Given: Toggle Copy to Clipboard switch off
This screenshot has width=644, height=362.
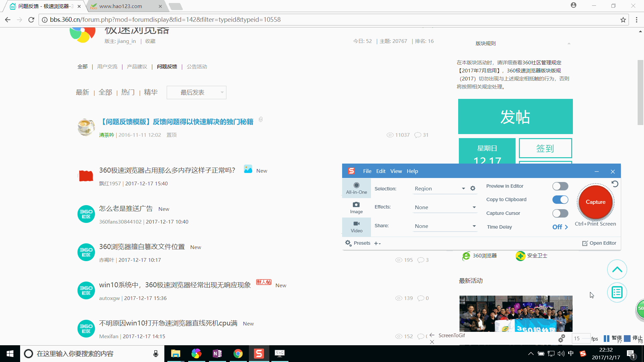Looking at the screenshot, I should [560, 199].
